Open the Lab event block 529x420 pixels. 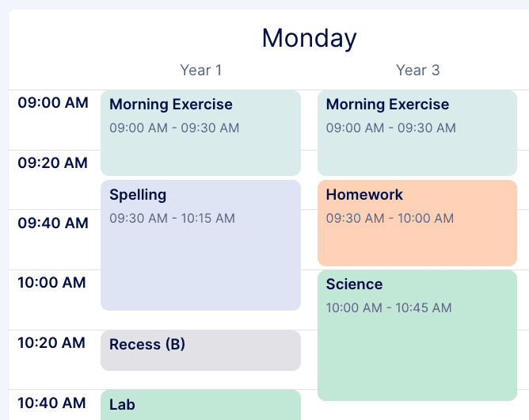pos(200,405)
